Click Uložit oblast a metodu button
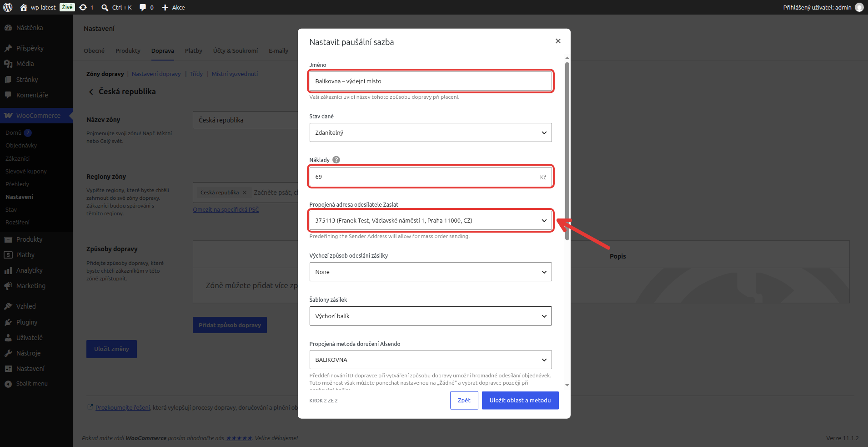 click(x=520, y=401)
